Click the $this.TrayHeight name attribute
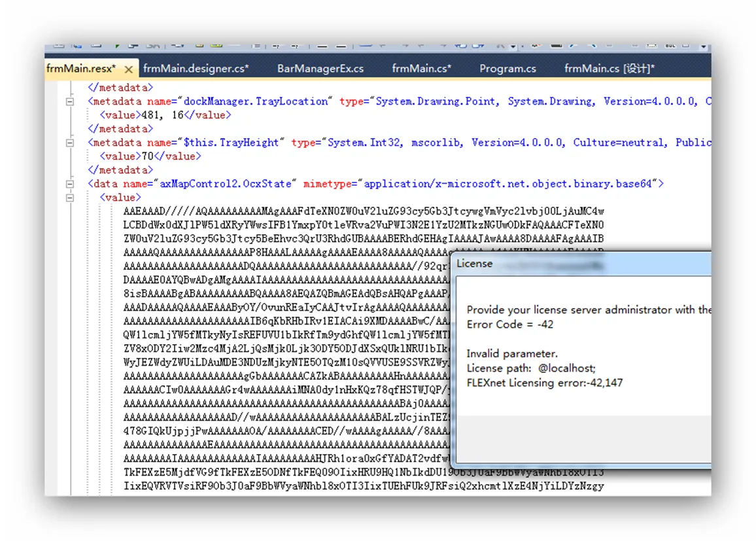 pos(233,143)
